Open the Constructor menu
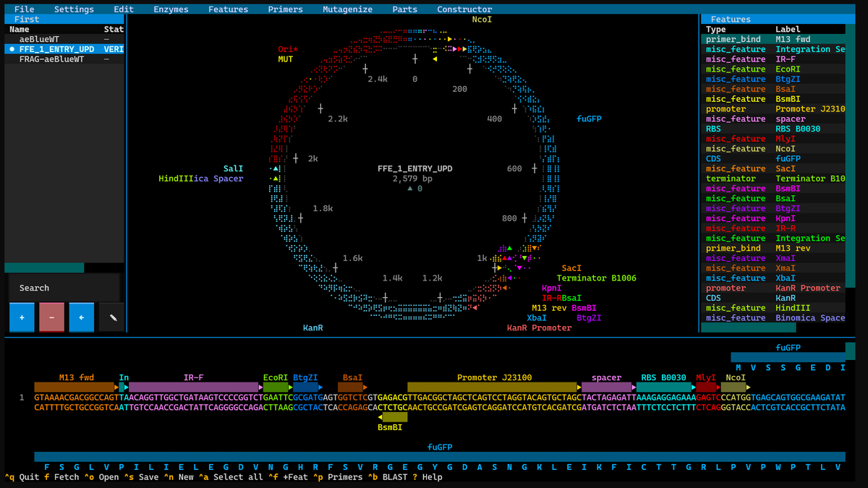Viewport: 868px width, 488px height. (x=464, y=9)
